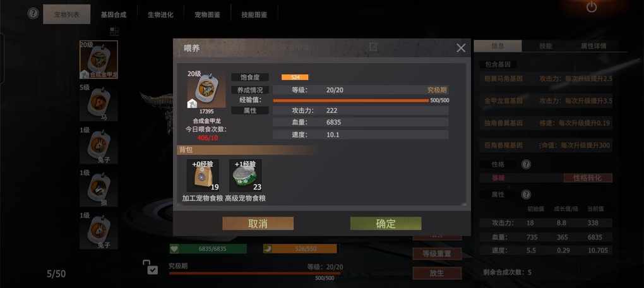
Task: Click the 取消 cancel button
Action: pos(258,224)
